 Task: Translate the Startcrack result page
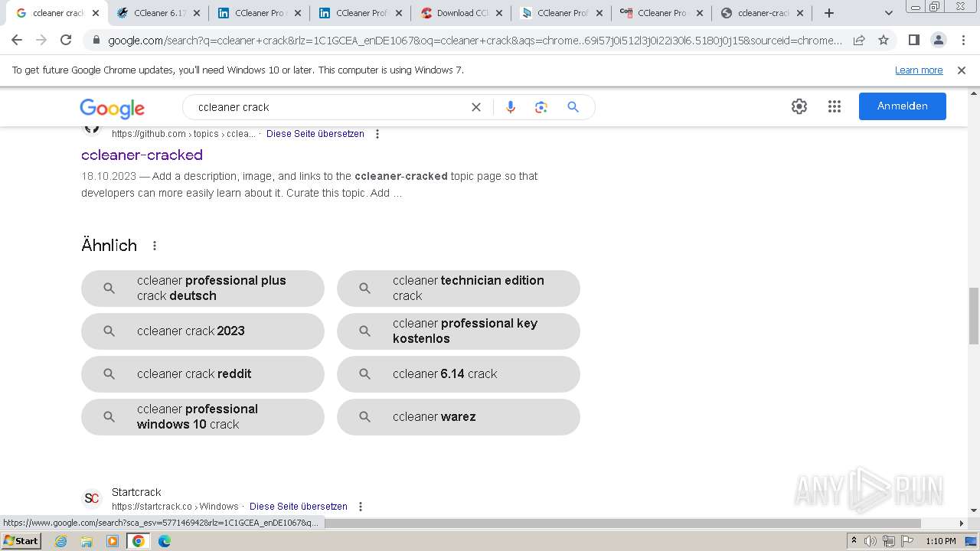click(x=299, y=507)
